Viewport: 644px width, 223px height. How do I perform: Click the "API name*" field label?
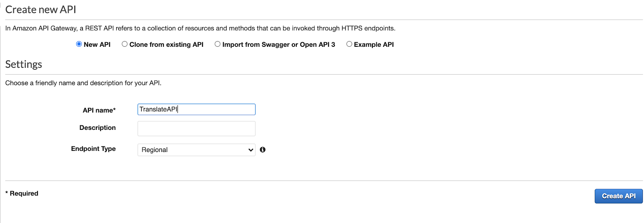[99, 110]
